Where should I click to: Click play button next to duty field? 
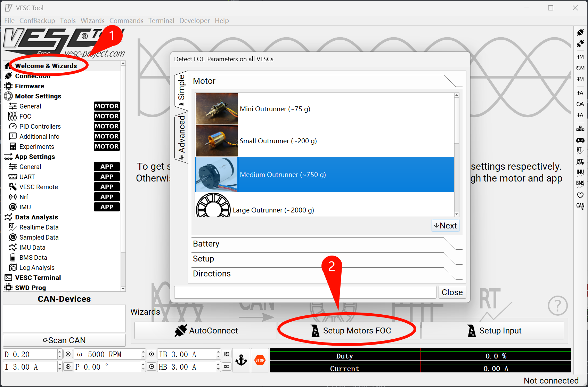[68, 354]
